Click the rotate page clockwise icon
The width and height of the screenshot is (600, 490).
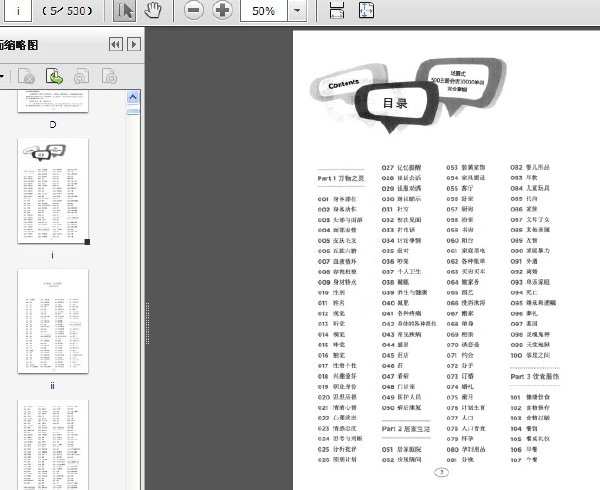[x=109, y=76]
